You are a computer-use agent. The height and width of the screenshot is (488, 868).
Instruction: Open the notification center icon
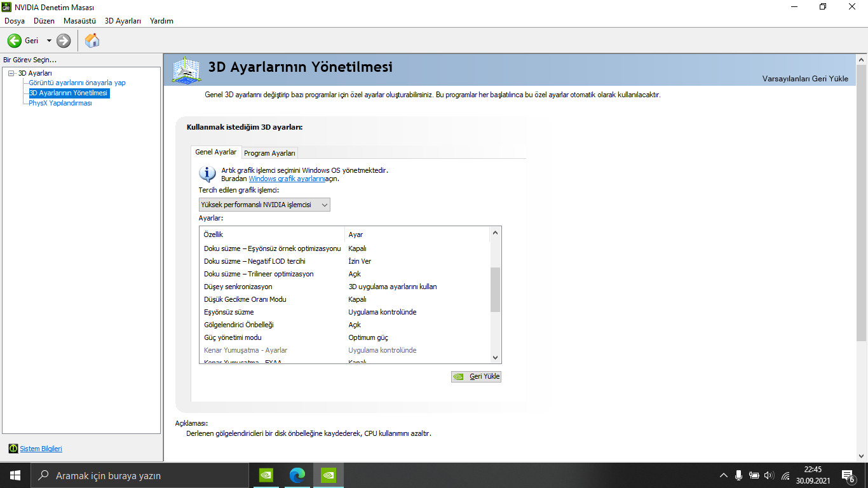coord(848,475)
